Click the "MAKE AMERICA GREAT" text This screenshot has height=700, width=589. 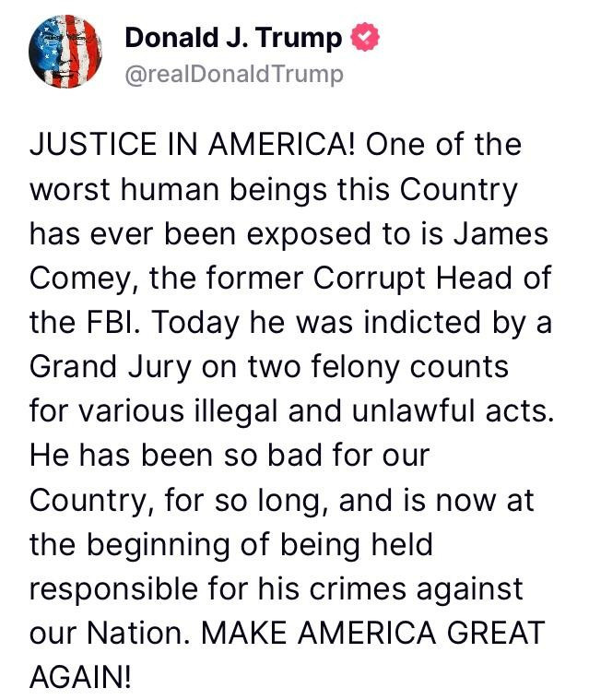point(373,631)
